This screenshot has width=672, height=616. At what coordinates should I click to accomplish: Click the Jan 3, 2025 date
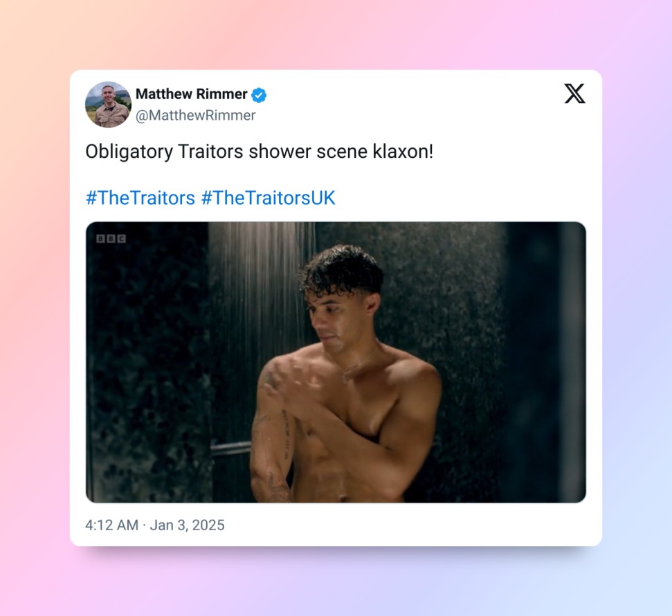[x=188, y=525]
